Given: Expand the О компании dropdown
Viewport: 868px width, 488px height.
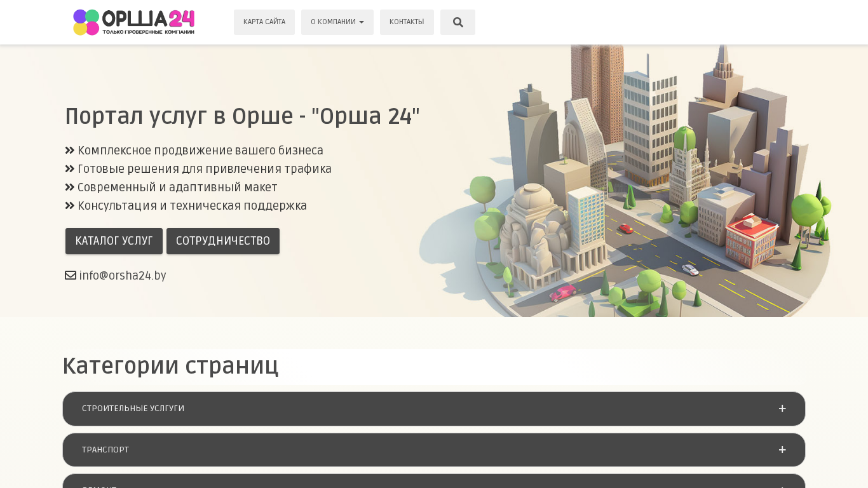Looking at the screenshot, I should point(337,22).
